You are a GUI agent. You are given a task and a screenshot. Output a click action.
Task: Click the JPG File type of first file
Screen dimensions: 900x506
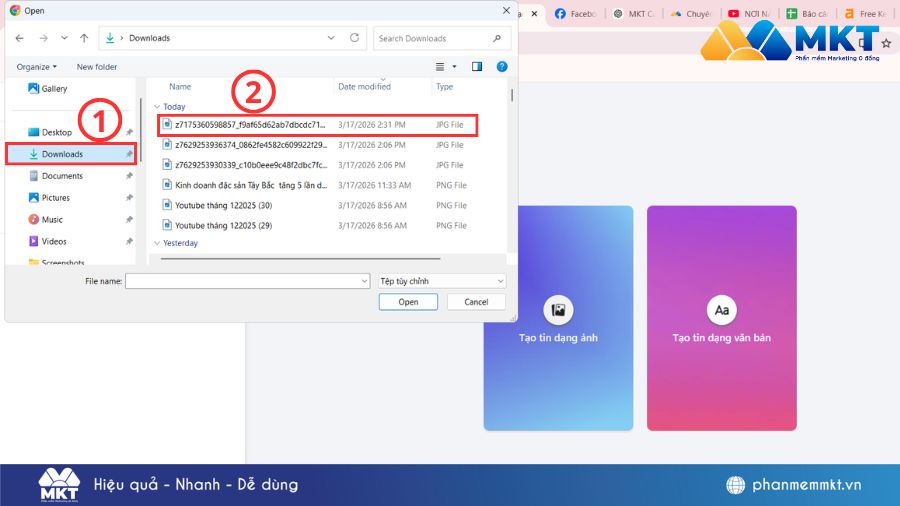[x=449, y=124]
